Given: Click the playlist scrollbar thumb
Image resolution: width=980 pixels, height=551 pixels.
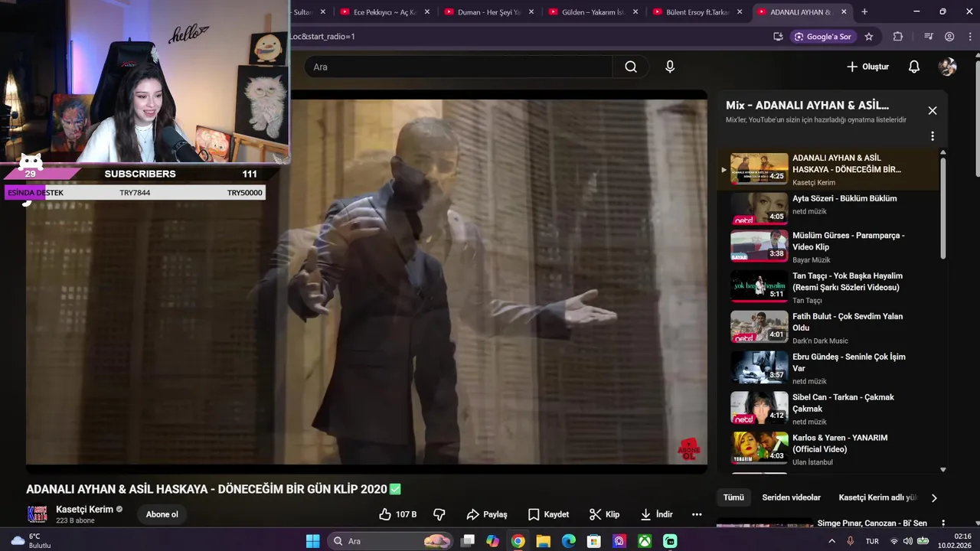Looking at the screenshot, I should click(x=942, y=207).
